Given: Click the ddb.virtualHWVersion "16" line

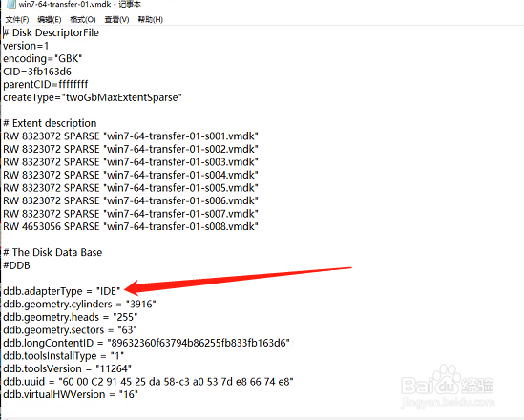Looking at the screenshot, I should [x=71, y=394].
